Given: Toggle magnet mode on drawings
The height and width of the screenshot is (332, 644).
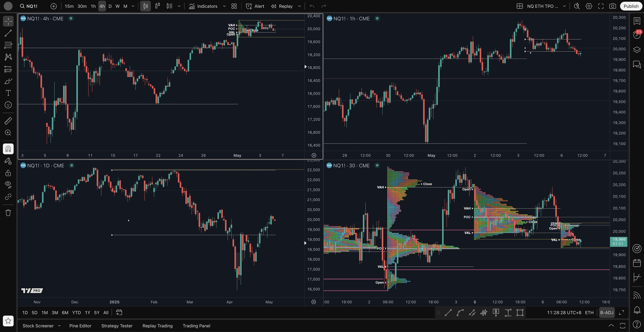Looking at the screenshot, I should pos(8,149).
